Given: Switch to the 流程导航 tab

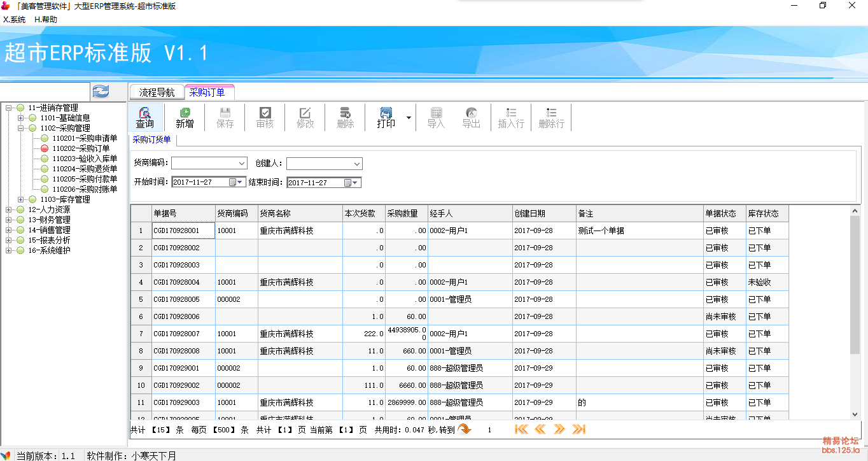Looking at the screenshot, I should 157,92.
